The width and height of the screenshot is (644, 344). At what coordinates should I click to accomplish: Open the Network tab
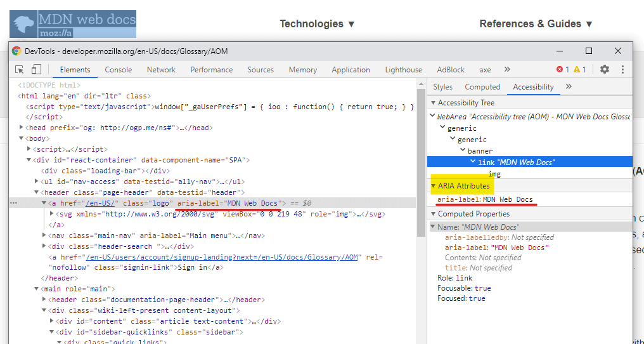tap(161, 70)
